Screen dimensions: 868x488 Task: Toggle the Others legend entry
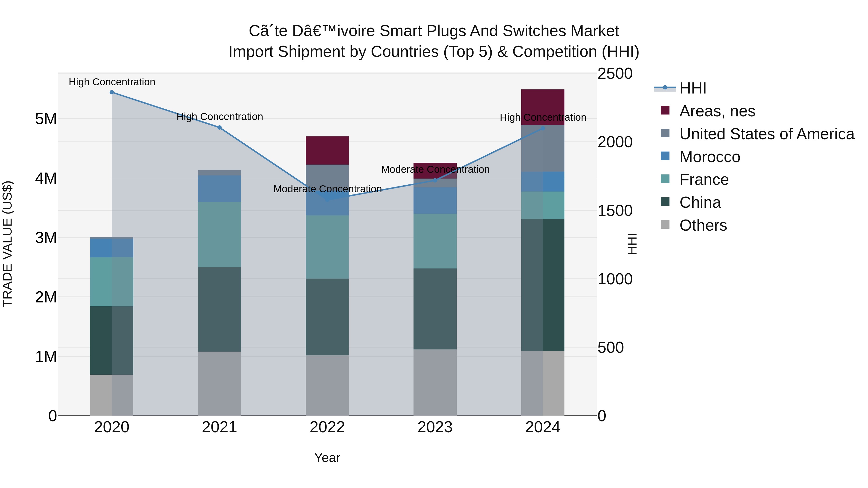[693, 225]
